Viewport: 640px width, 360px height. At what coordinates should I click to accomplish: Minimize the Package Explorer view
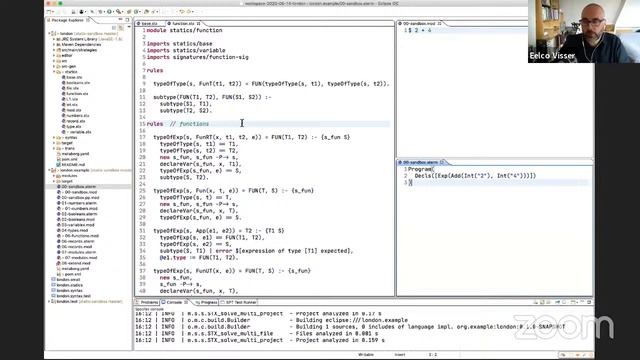coord(120,20)
